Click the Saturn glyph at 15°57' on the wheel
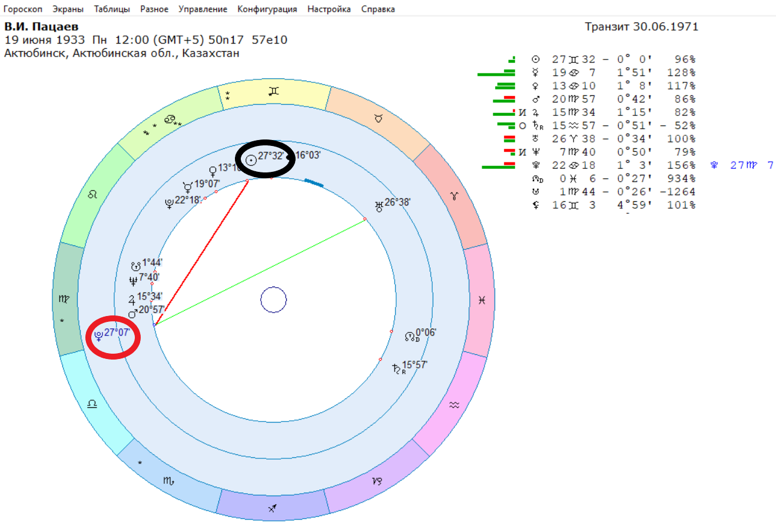Screen dimensions: 776x532 point(396,368)
